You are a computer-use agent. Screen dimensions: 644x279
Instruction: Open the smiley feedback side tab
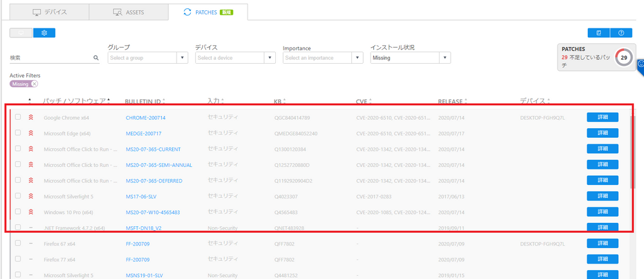point(641,64)
